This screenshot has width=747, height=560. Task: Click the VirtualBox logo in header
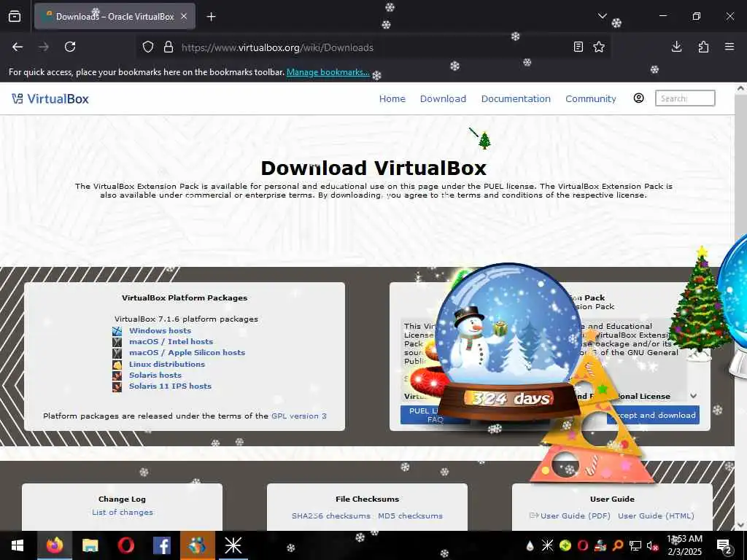coord(50,98)
